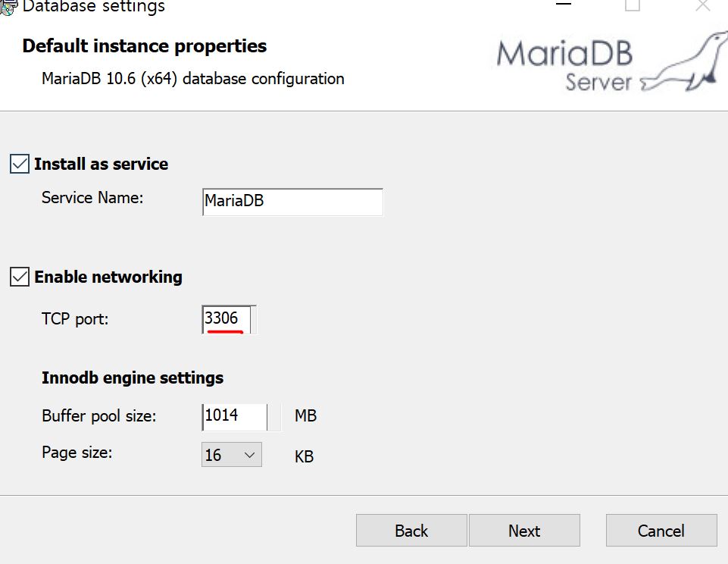The height and width of the screenshot is (564, 728).
Task: Click the Next button
Action: [x=524, y=530]
